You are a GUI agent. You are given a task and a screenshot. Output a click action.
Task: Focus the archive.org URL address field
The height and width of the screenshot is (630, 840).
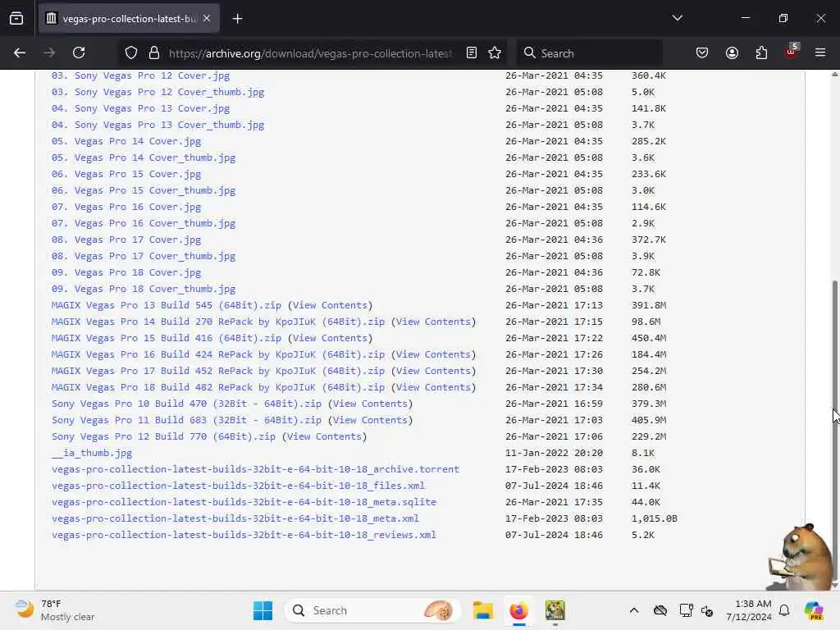[x=310, y=53]
